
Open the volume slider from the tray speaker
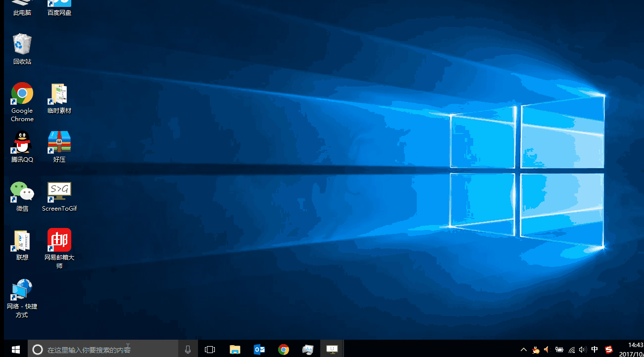582,350
